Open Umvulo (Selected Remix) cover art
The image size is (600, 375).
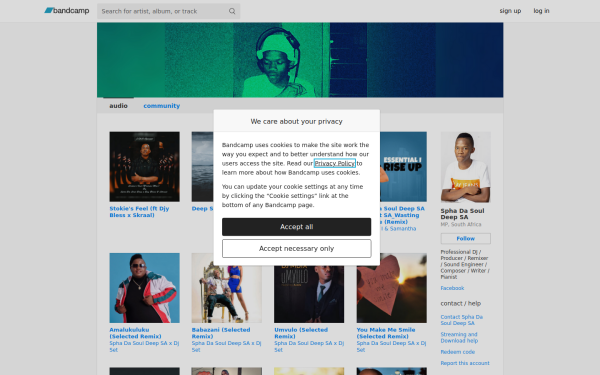tap(309, 294)
